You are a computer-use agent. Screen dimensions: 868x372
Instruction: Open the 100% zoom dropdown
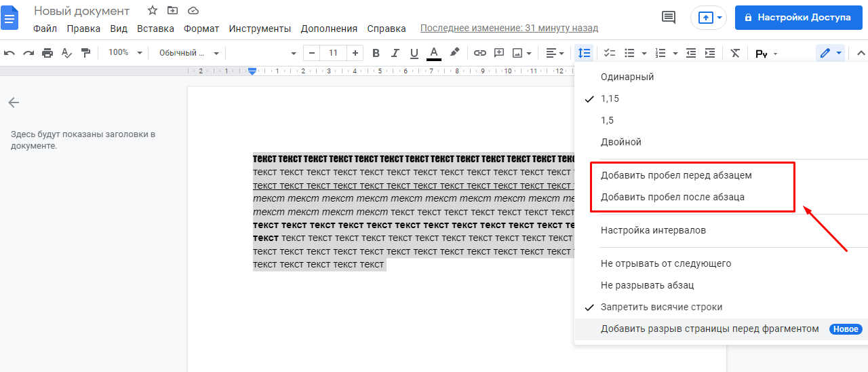tap(125, 53)
